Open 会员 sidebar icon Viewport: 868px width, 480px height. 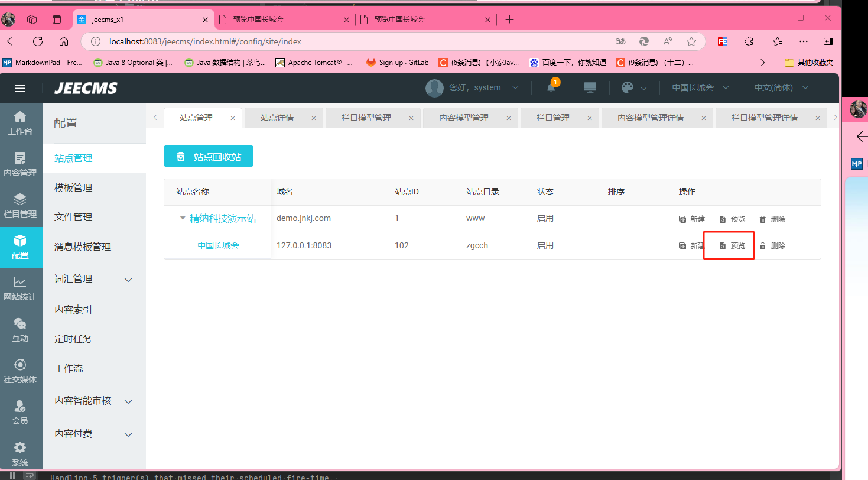[20, 413]
